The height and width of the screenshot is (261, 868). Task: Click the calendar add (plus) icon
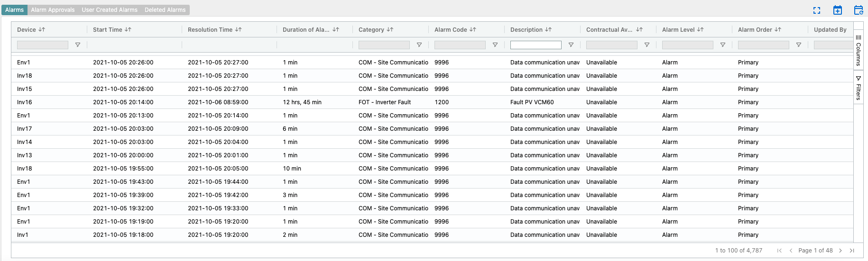click(838, 10)
